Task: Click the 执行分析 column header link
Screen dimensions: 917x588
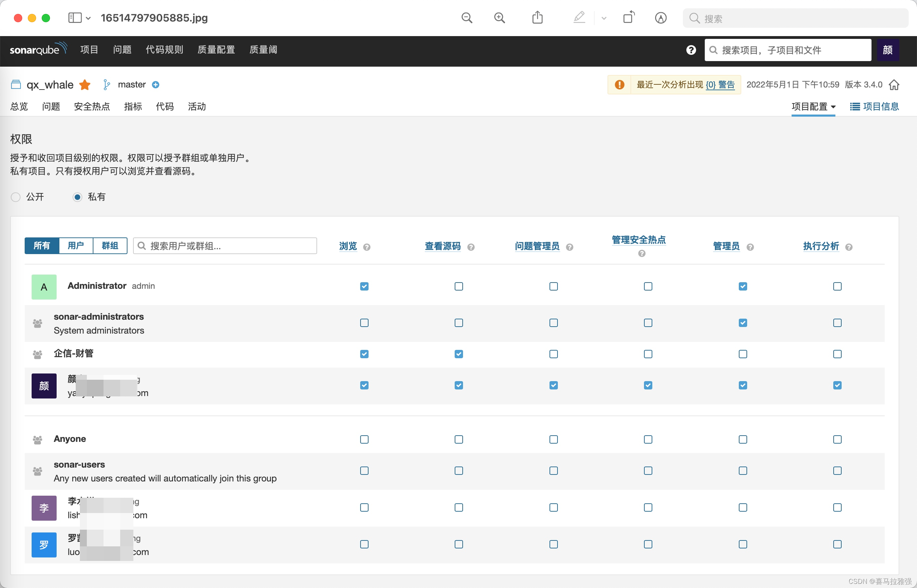Action: [x=821, y=246]
